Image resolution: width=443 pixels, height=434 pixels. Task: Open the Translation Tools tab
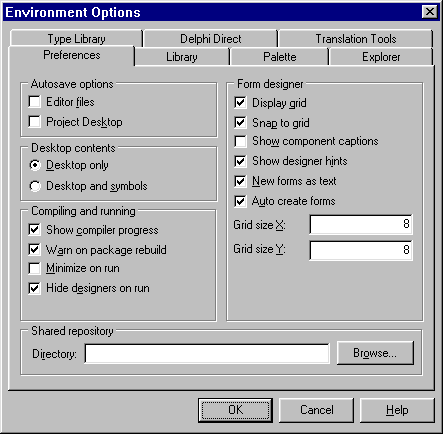pos(356,39)
